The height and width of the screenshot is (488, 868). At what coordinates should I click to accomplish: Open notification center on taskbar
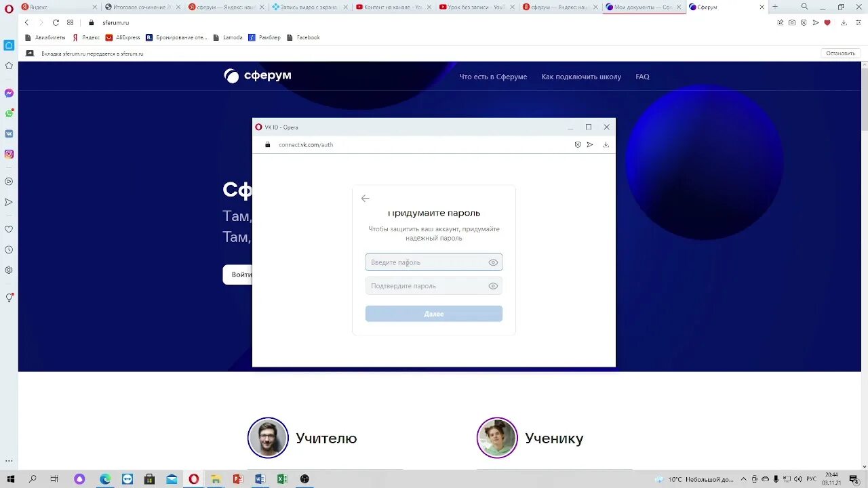854,479
